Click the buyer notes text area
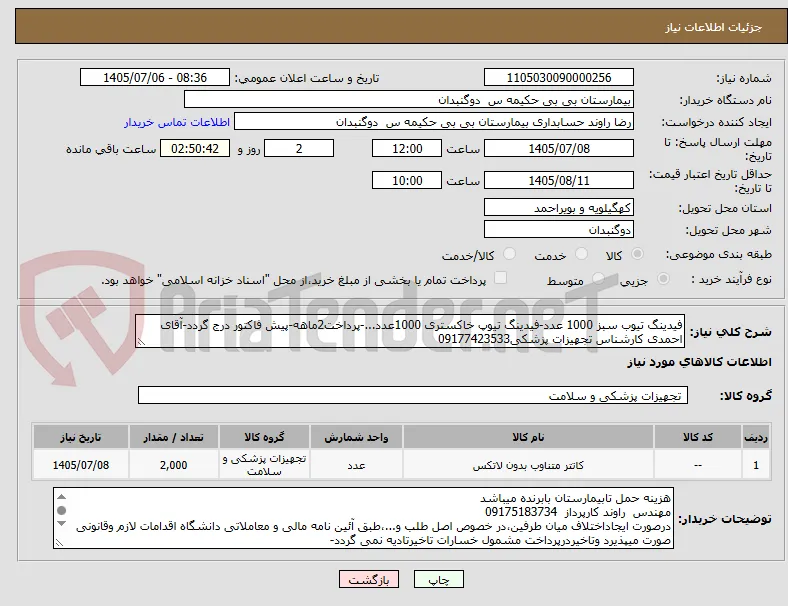The image size is (788, 606). tap(364, 518)
